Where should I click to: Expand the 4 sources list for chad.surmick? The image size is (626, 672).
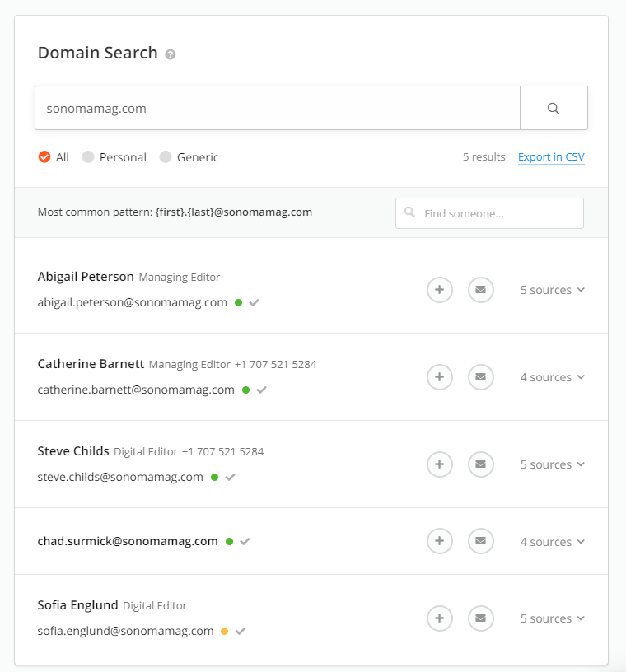(552, 542)
